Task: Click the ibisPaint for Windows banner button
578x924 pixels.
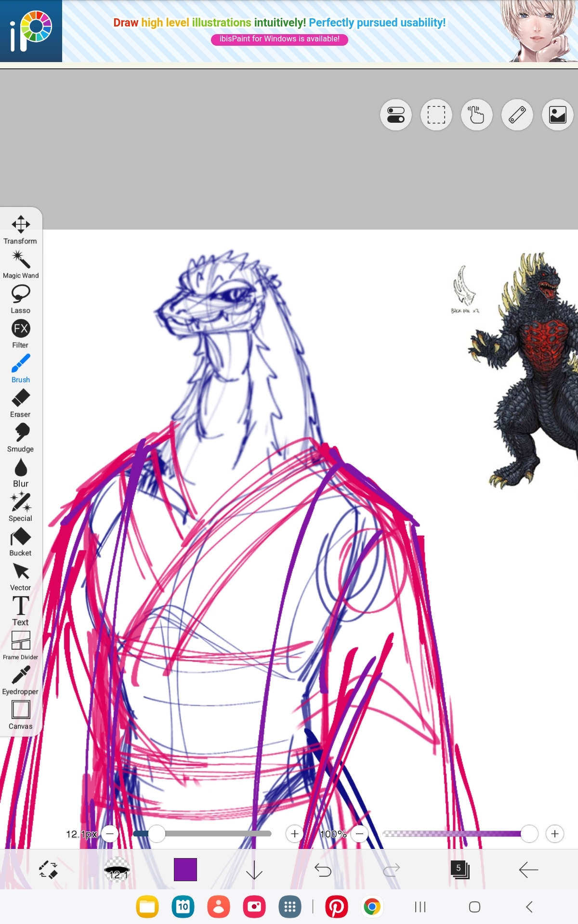Action: (x=279, y=39)
